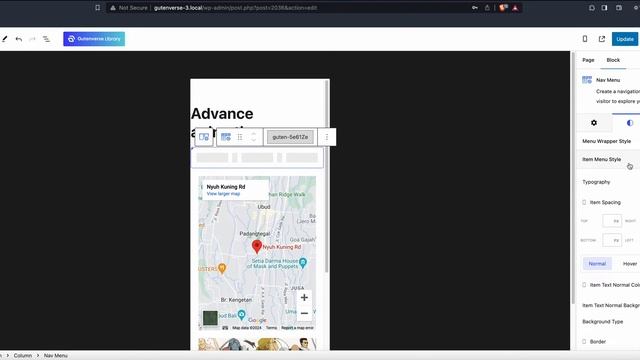Viewport: 640px width, 360px height.
Task: Open the Gutenverse Library
Action: click(x=94, y=39)
